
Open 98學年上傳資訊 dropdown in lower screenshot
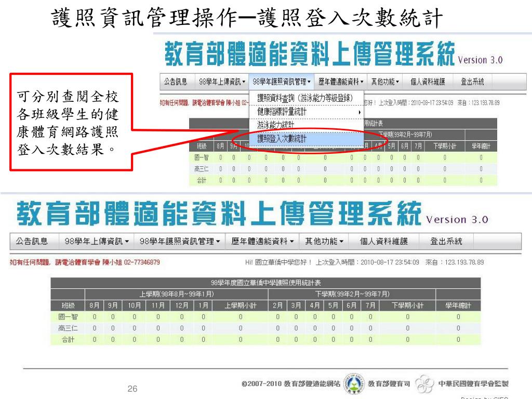click(x=97, y=241)
